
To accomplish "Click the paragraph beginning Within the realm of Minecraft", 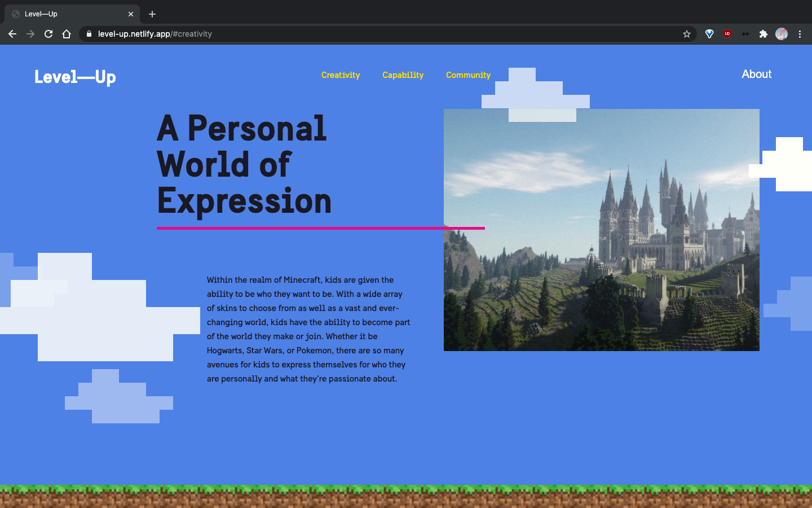I will tap(308, 329).
